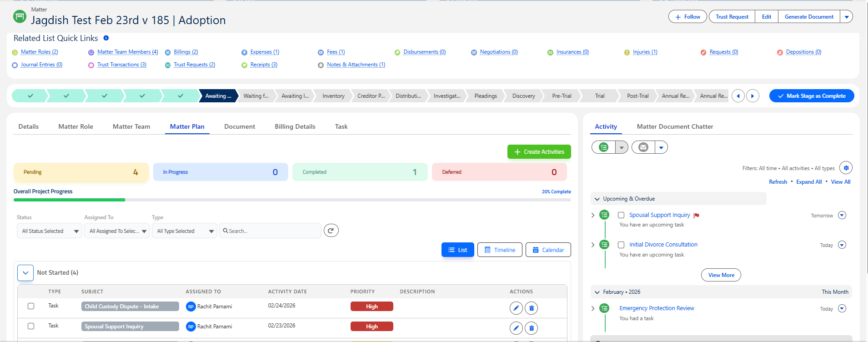
Task: Expand Emergency Protection Review activity details
Action: [x=593, y=308]
